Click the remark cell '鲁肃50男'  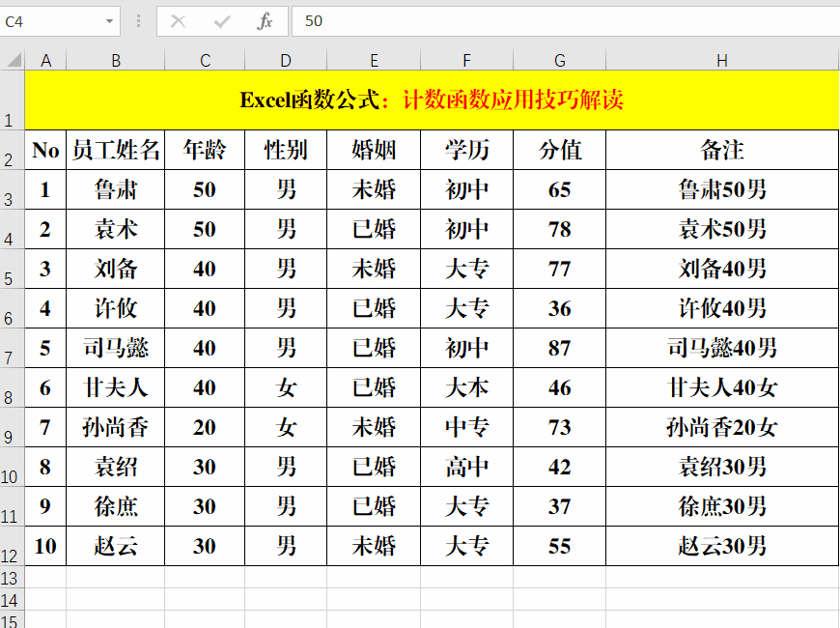coord(722,189)
